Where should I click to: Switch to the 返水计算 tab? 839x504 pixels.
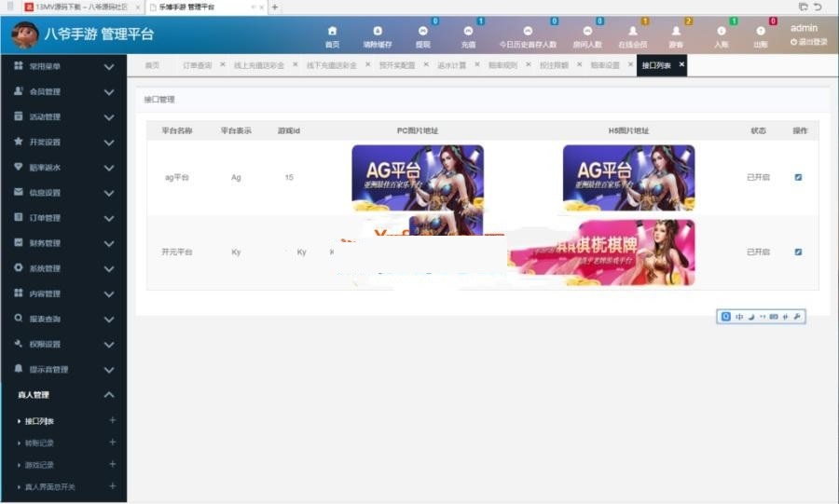click(451, 65)
